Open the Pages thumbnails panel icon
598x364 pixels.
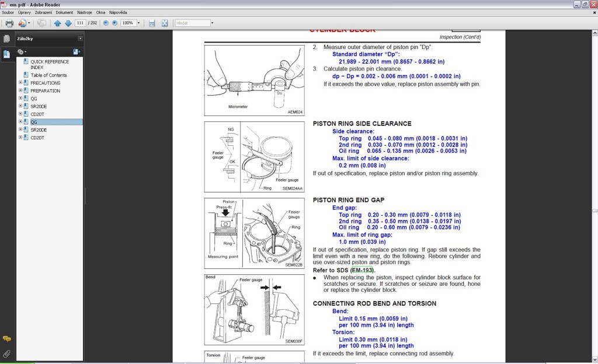pyautogui.click(x=6, y=38)
